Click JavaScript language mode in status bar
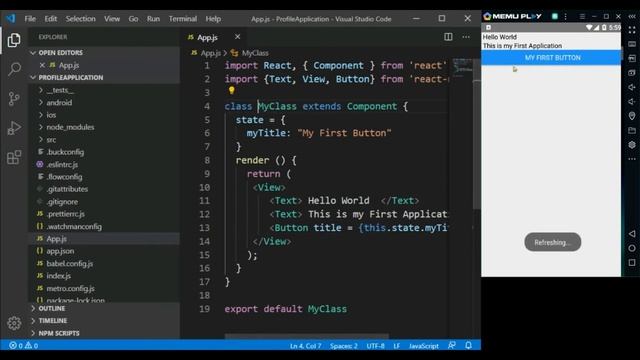This screenshot has height=360, width=640. 424,346
